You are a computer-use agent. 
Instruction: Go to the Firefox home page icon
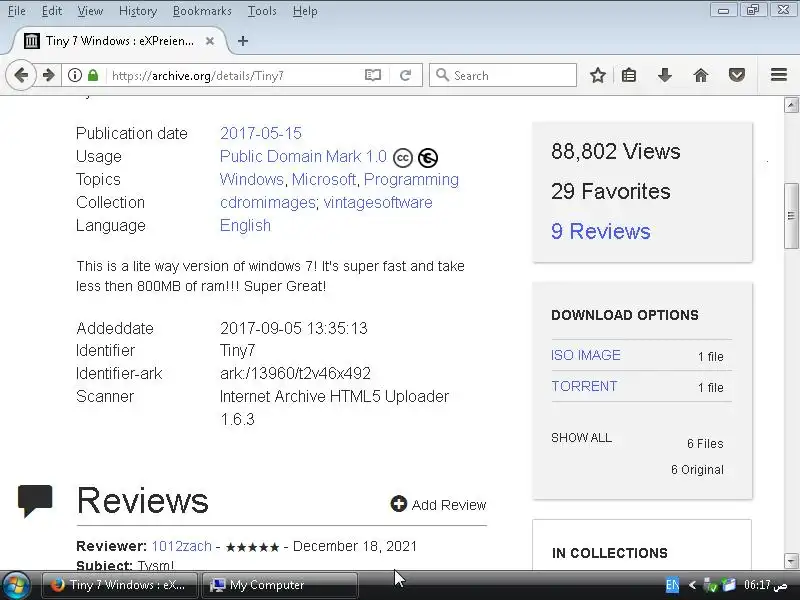(701, 76)
